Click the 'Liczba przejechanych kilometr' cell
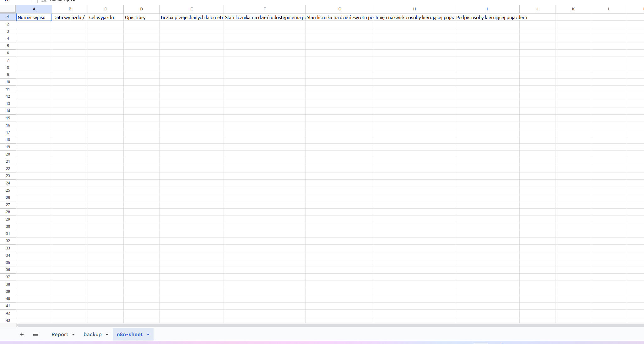 192,17
